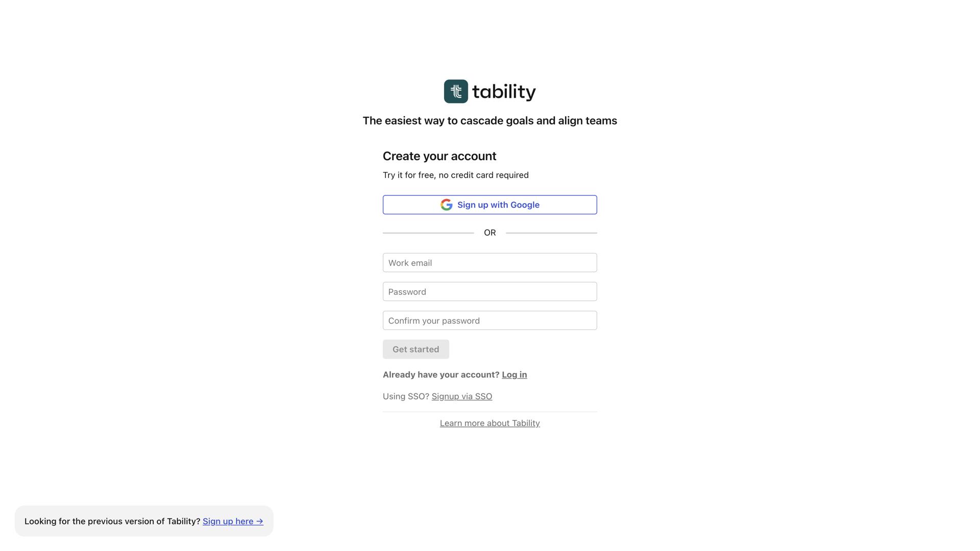Navigate to login via Already have your account
This screenshot has width=980, height=551.
tap(514, 374)
